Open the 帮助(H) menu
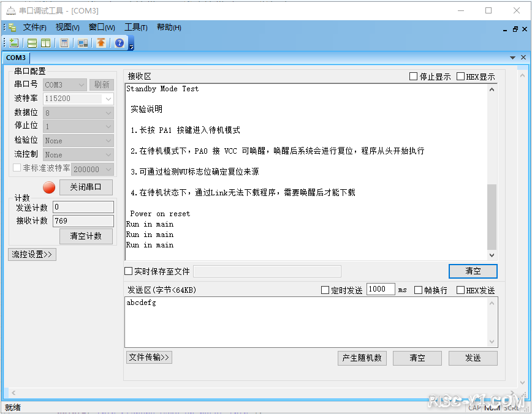The width and height of the screenshot is (532, 414). (x=169, y=28)
